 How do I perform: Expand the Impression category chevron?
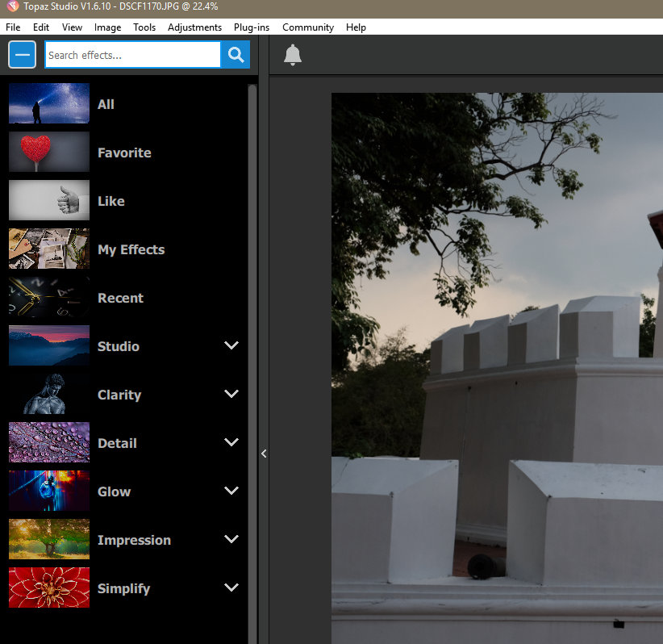pos(231,539)
